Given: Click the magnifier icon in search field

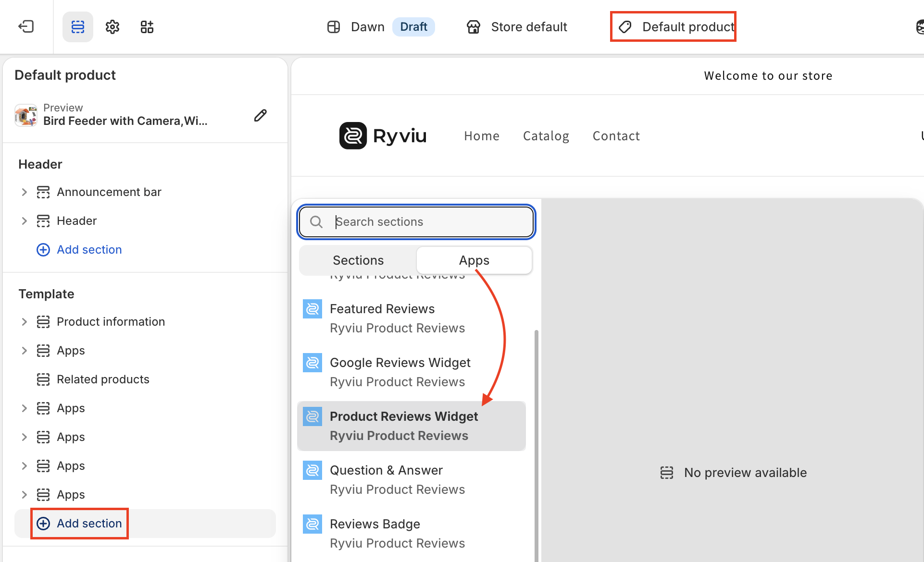Looking at the screenshot, I should coord(316,222).
